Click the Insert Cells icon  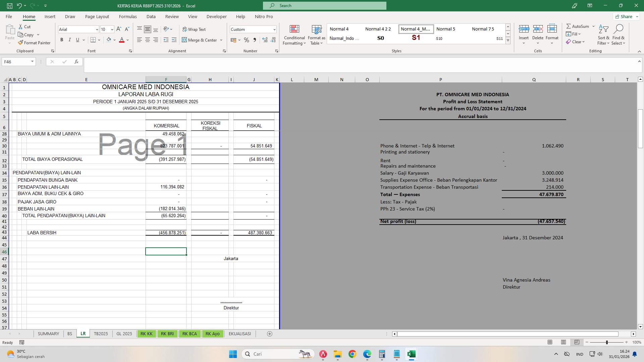point(524,29)
